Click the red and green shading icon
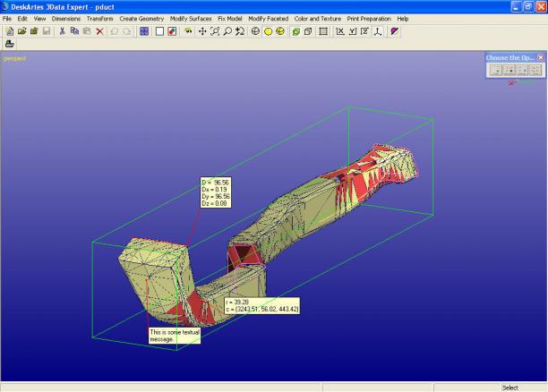The width and height of the screenshot is (548, 392). coord(172,31)
